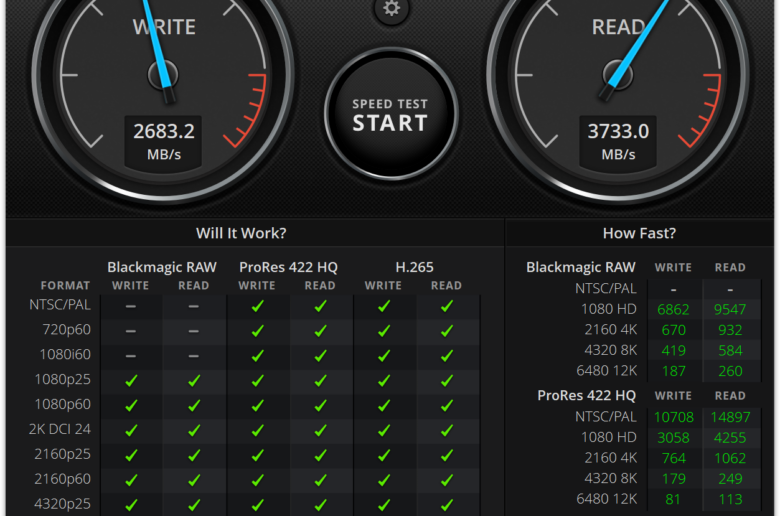Select the 10708 write value
This screenshot has width=780, height=516.
click(x=674, y=417)
